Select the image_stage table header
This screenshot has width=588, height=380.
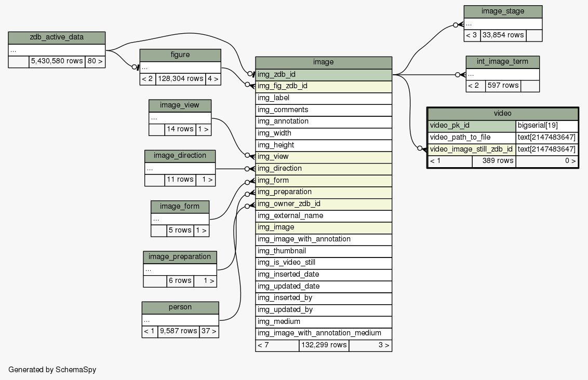point(502,11)
